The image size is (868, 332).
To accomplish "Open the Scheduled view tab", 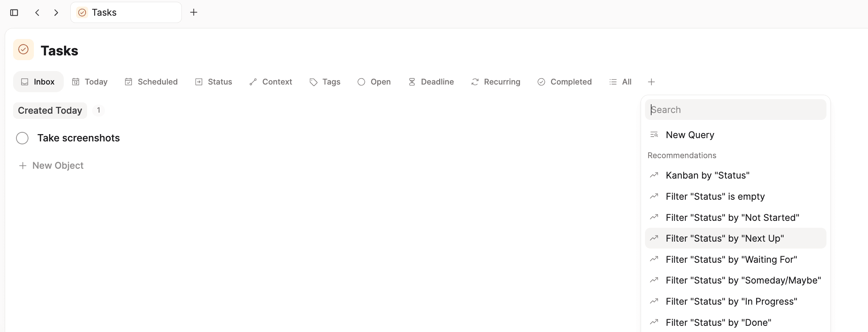I will pyautogui.click(x=151, y=82).
